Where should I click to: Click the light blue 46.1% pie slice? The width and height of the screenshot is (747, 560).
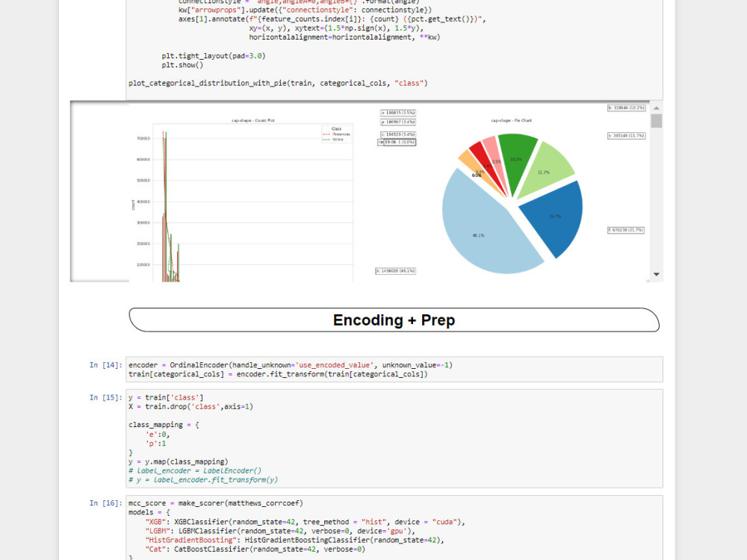coord(486,228)
